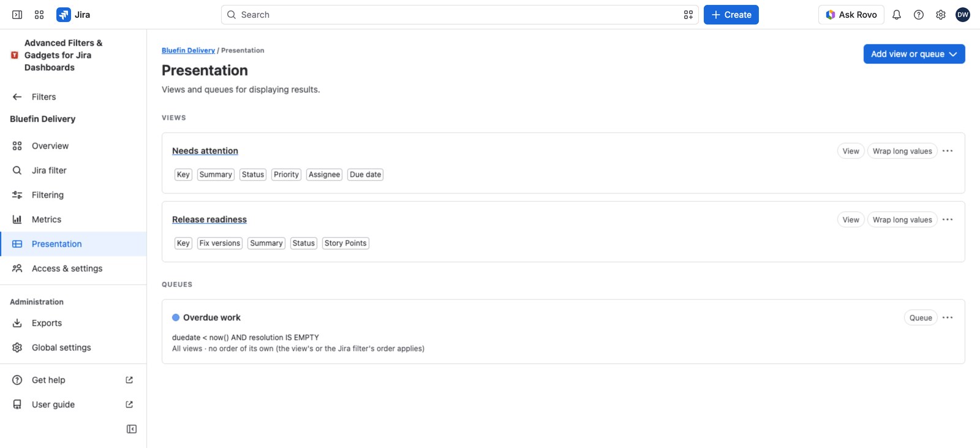Open more options for Needs attention view

click(x=948, y=151)
